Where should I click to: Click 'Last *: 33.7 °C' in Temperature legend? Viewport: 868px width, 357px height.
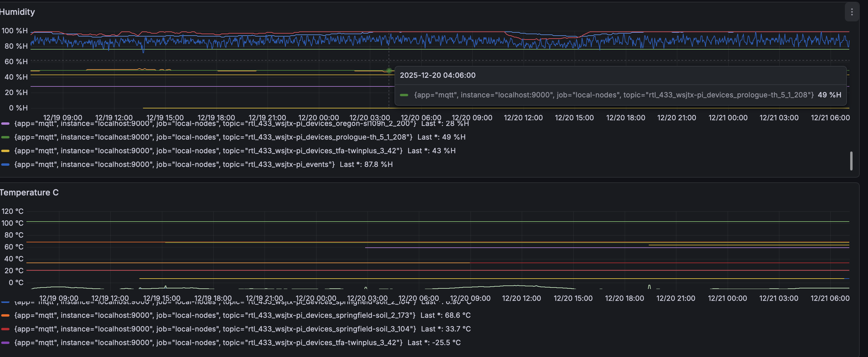pos(446,329)
